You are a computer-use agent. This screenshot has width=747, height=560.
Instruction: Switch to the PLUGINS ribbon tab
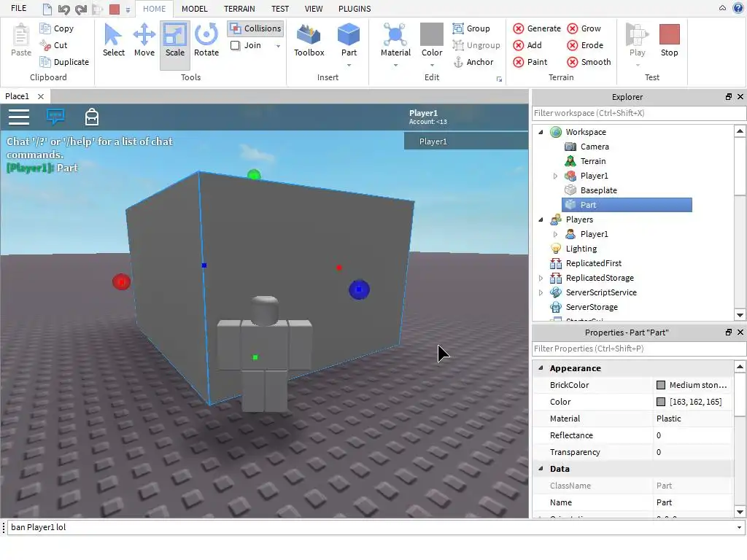point(355,9)
